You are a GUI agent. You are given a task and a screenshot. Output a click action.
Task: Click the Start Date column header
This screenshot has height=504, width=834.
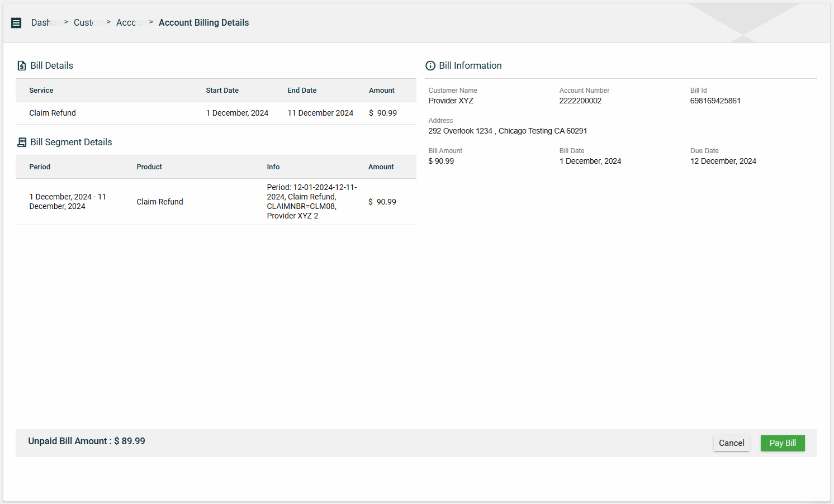222,91
